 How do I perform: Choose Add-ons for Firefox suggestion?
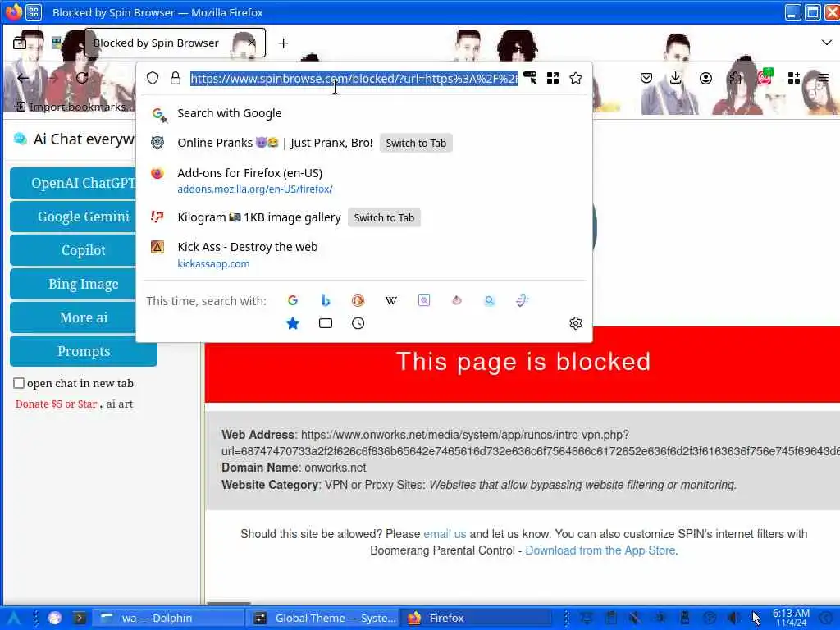pos(364,180)
